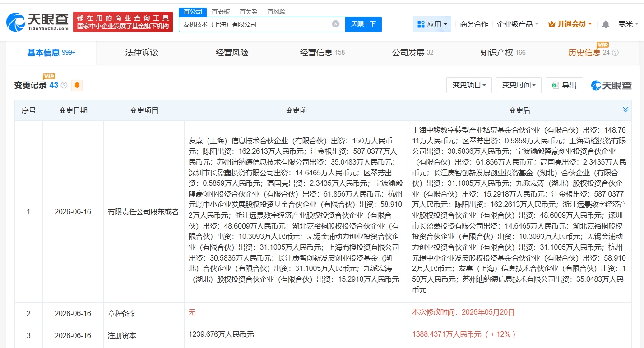Click the 商务合作 link
644x348 pixels.
474,24
